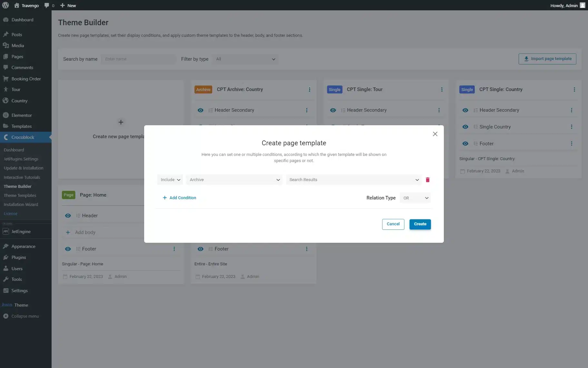Click Import page template button
Viewport: 588px width, 368px height.
547,59
